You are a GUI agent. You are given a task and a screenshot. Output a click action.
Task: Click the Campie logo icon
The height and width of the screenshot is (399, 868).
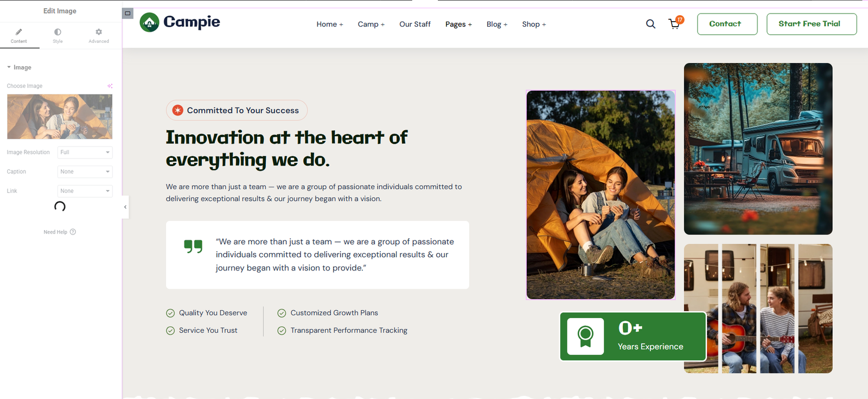(149, 22)
